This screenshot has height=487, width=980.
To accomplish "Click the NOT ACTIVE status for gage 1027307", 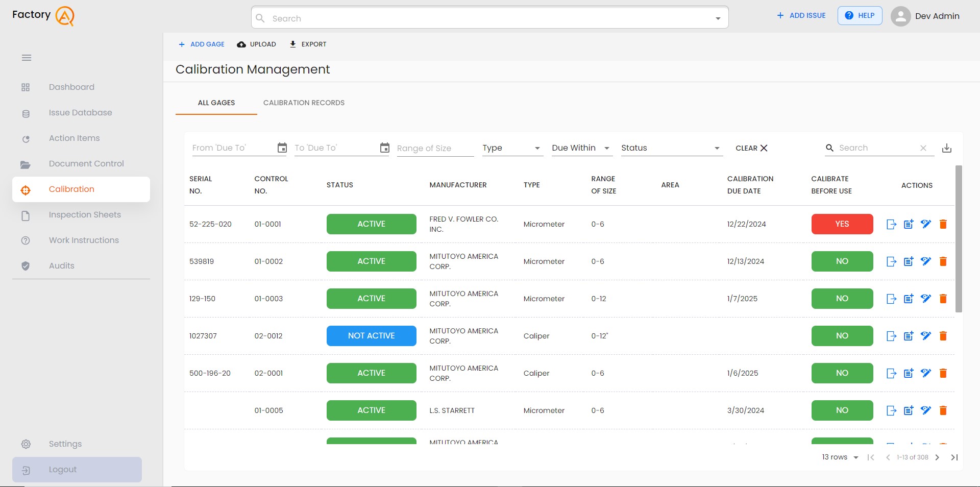I will point(371,336).
